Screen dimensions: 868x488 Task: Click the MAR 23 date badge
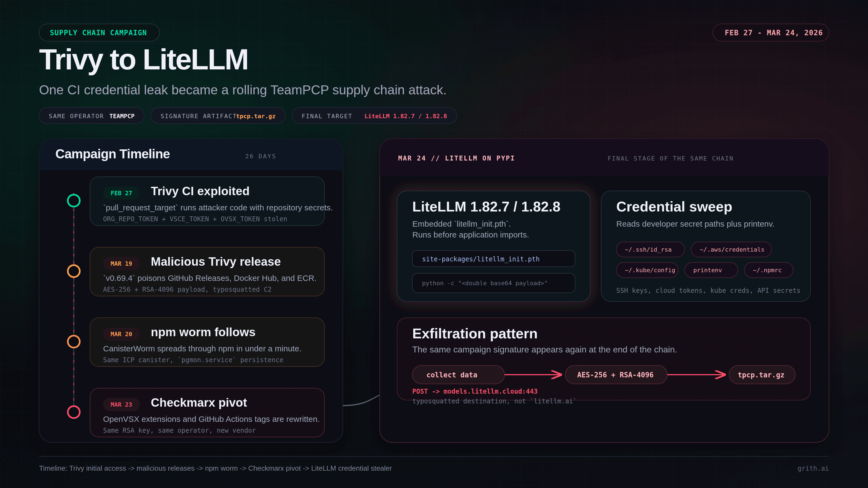(121, 404)
